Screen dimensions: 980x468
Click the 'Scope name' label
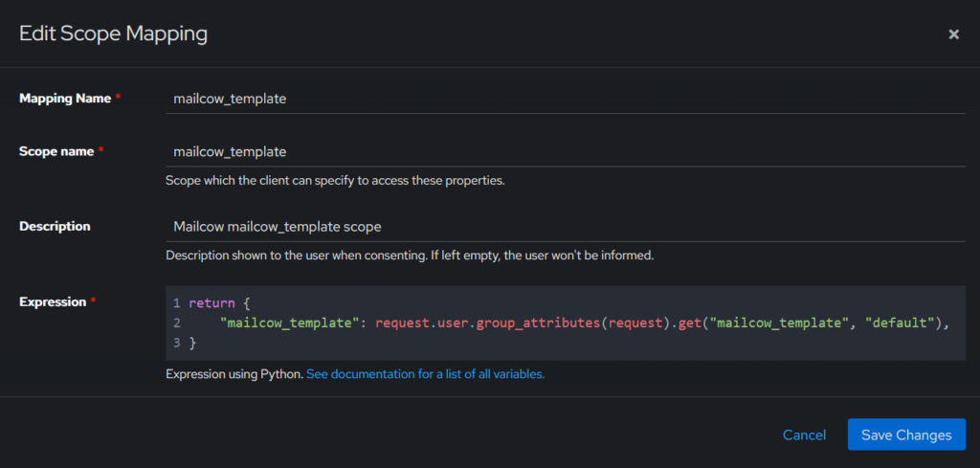(x=56, y=151)
